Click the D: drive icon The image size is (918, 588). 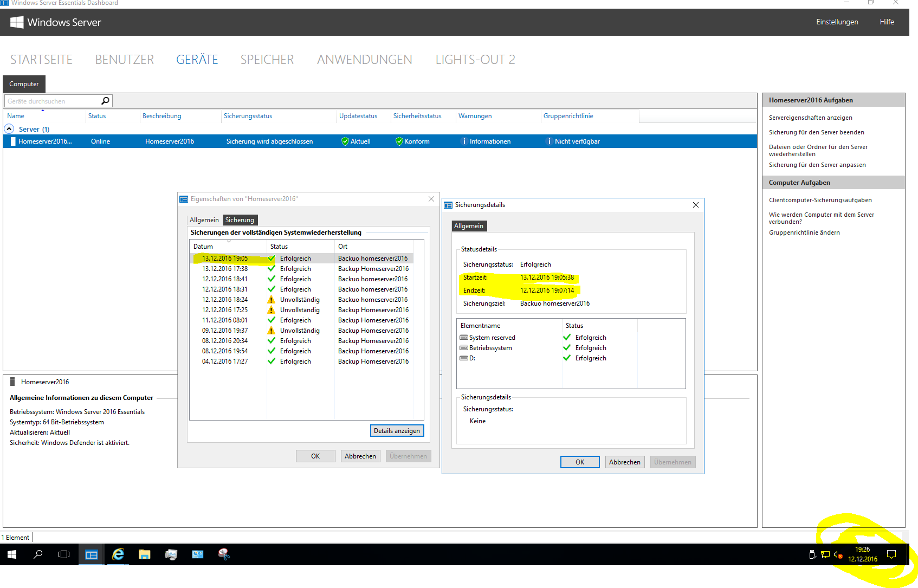pyautogui.click(x=464, y=358)
